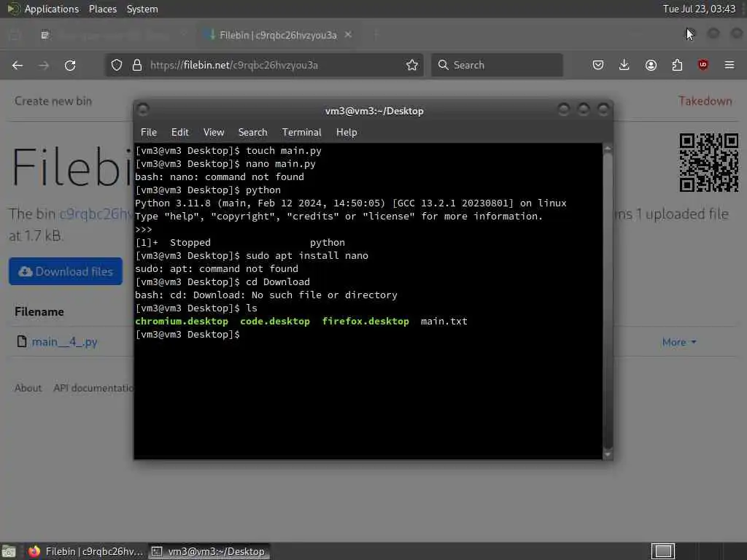Show site security lock info
The image size is (747, 560).
click(137, 65)
